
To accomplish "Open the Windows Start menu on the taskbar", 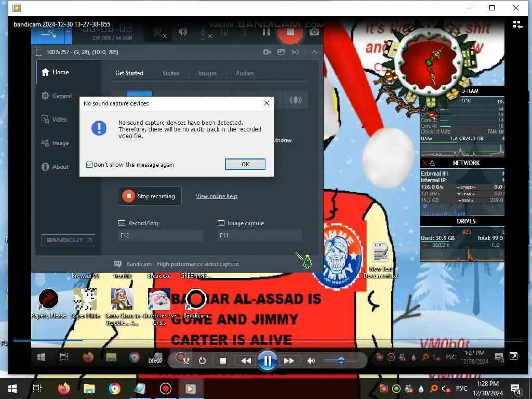I will click(12, 389).
